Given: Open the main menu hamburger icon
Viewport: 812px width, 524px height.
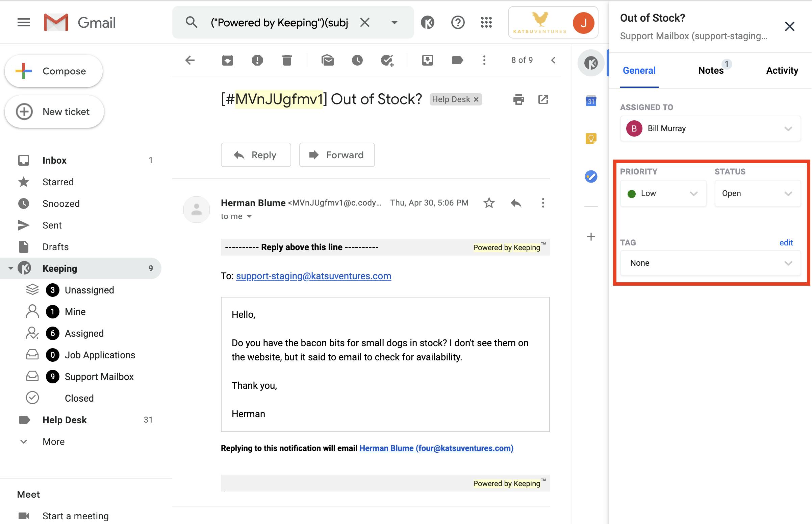Looking at the screenshot, I should (23, 22).
